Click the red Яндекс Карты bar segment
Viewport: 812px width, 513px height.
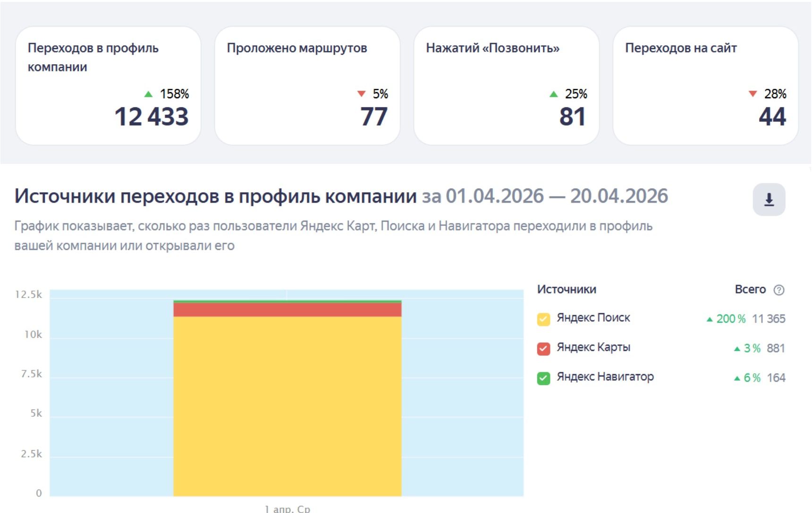point(287,309)
